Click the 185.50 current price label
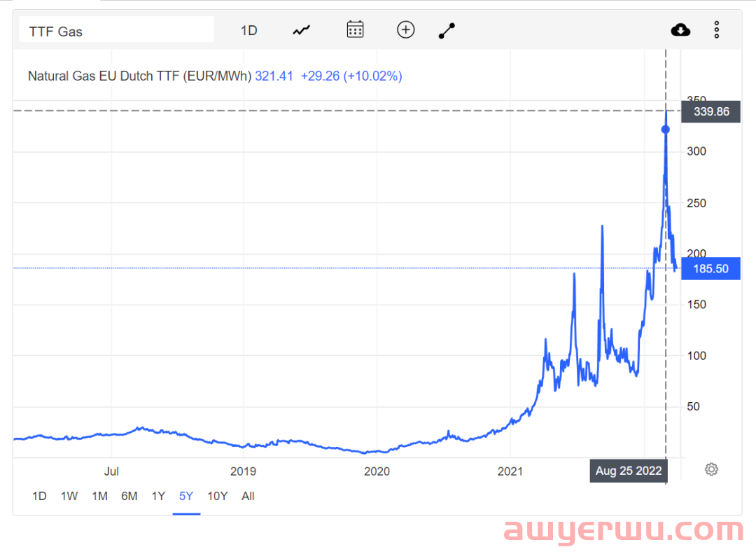This screenshot has height=554, width=756. 710,269
